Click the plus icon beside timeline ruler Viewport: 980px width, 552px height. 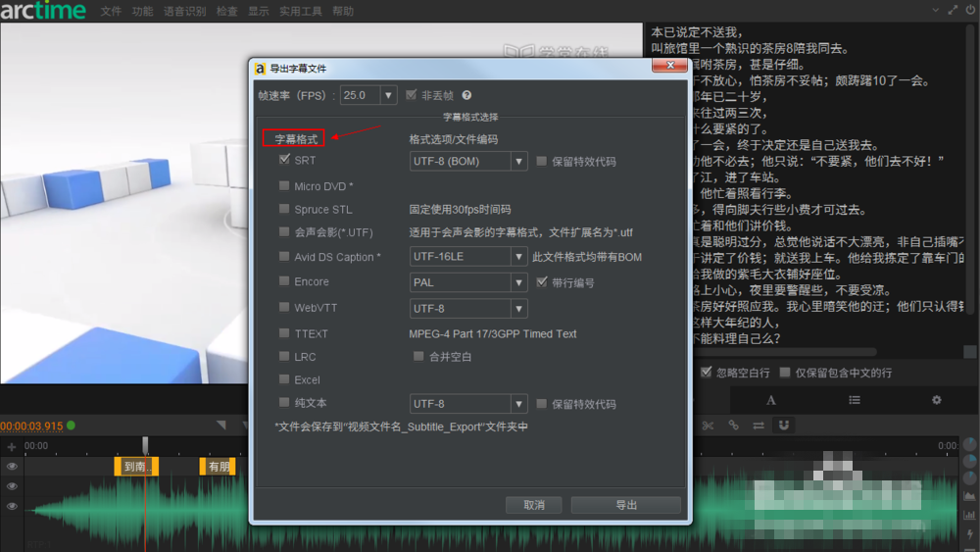tap(12, 446)
